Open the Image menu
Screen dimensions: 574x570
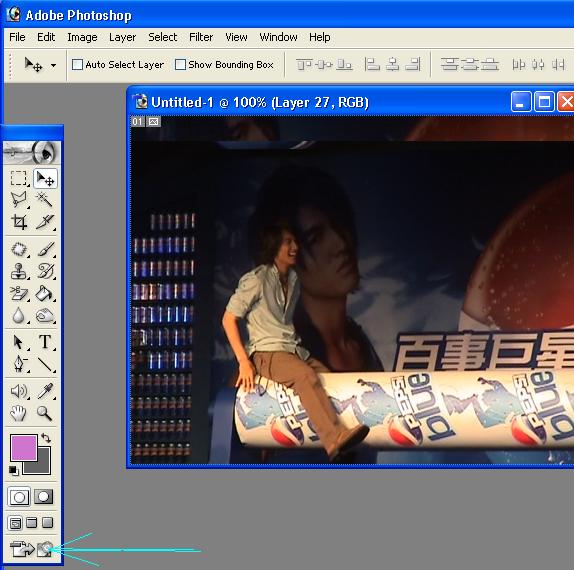(x=82, y=37)
